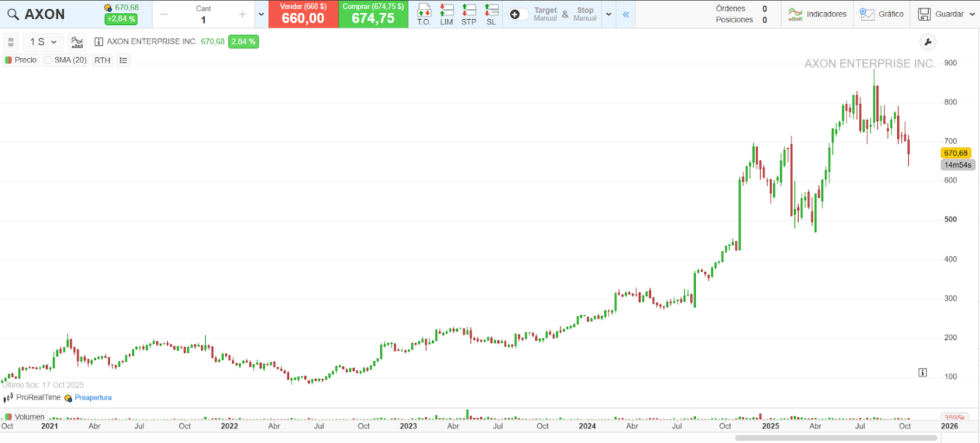Click the red Vender 660,00 button
This screenshot has height=443, width=980.
click(303, 14)
